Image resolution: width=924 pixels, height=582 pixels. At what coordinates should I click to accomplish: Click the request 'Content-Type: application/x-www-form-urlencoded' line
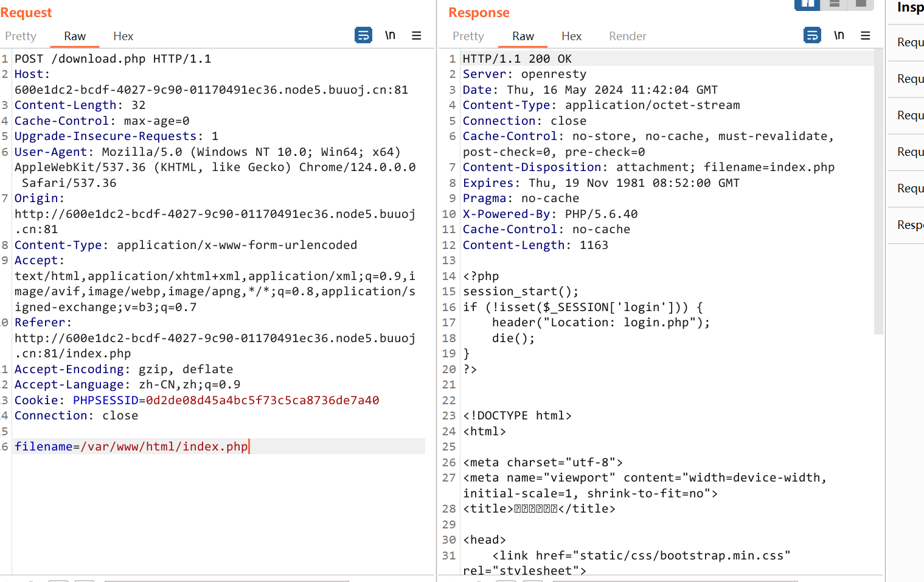(x=186, y=245)
